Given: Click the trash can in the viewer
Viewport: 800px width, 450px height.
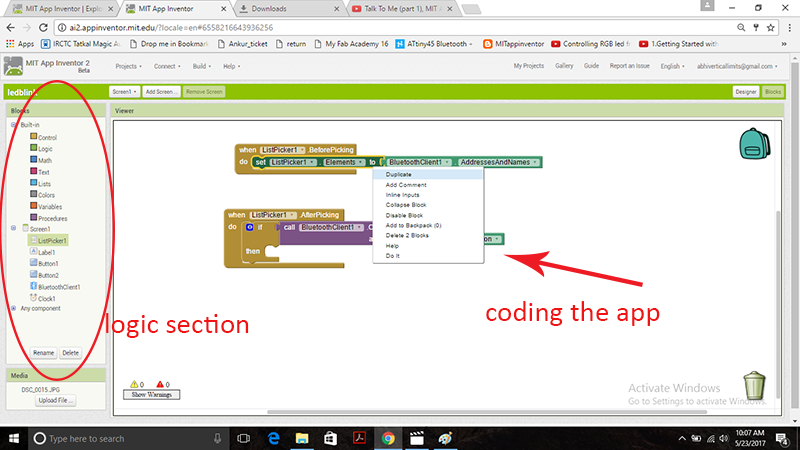Looking at the screenshot, I should pos(754,386).
